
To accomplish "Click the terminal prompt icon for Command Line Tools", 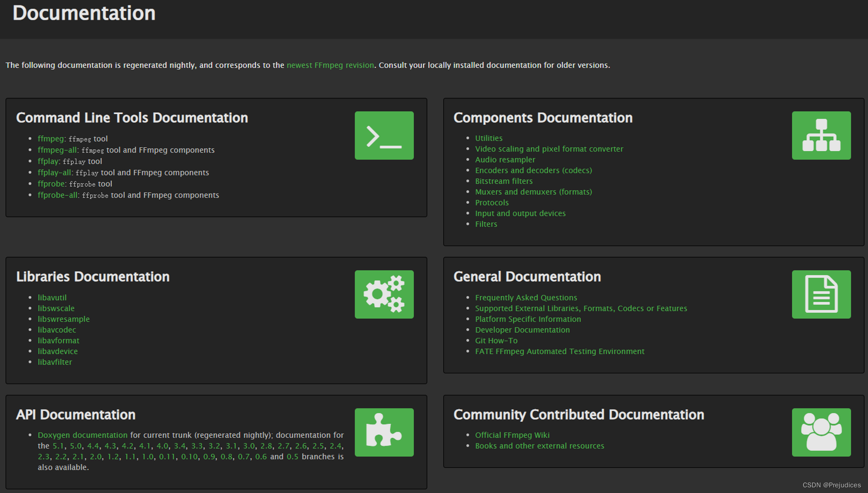I will pyautogui.click(x=384, y=136).
